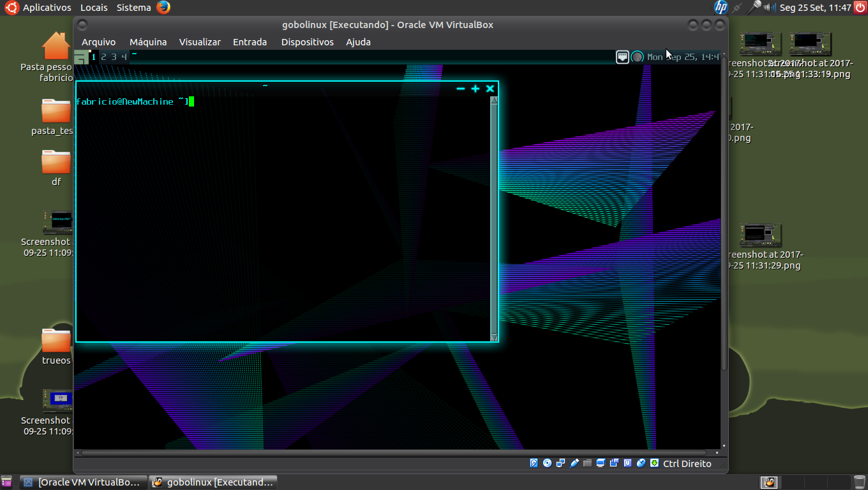Click the optical drives icon in VirtualBox status bar

pyautogui.click(x=547, y=463)
